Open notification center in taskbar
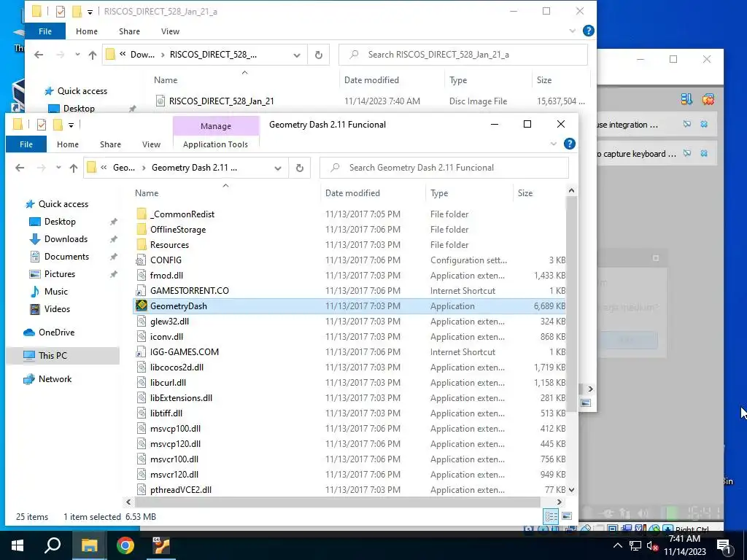 724,545
